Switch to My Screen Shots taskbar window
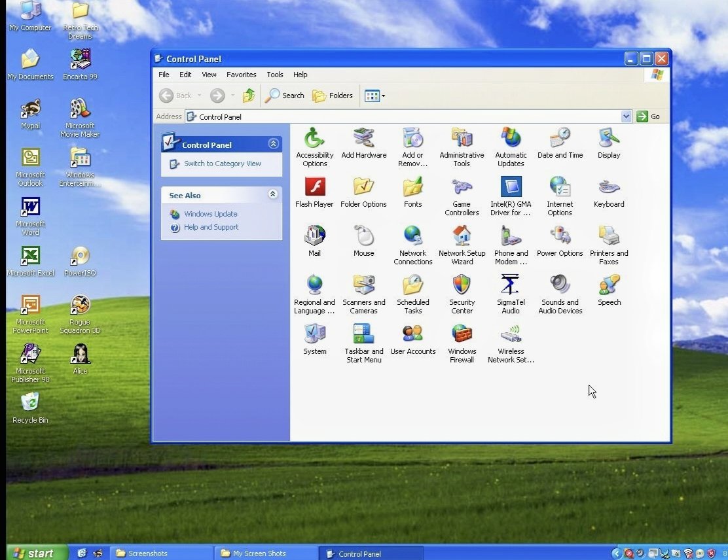 pos(266,553)
